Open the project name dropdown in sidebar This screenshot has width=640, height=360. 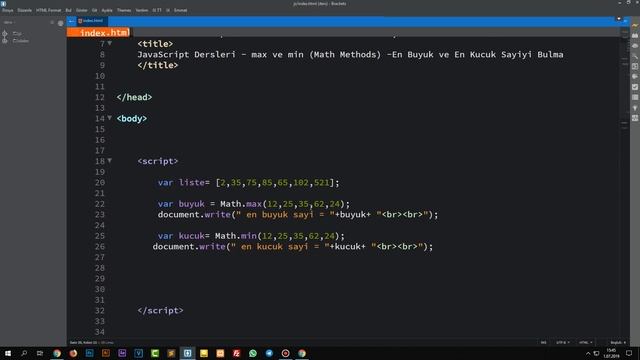[9, 23]
